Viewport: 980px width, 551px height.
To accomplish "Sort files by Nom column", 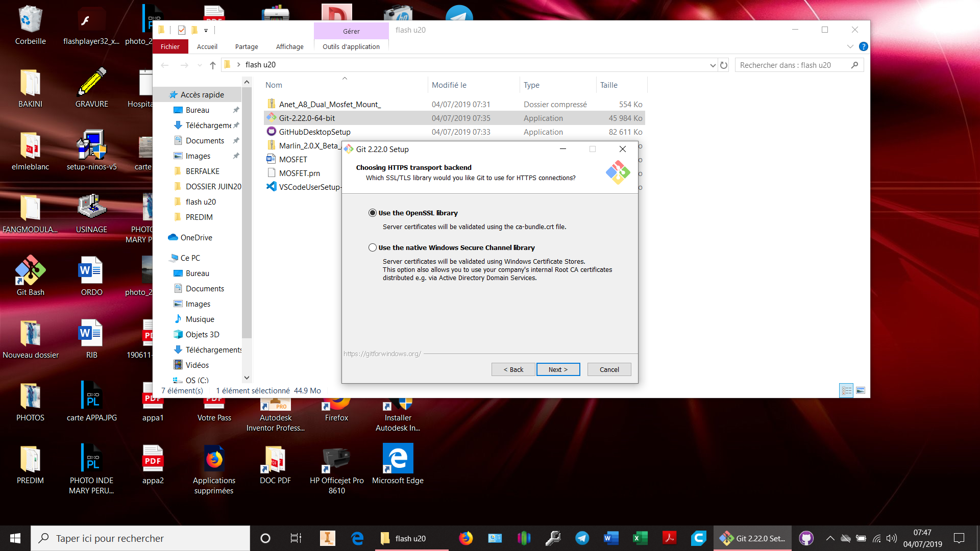I will pos(274,85).
